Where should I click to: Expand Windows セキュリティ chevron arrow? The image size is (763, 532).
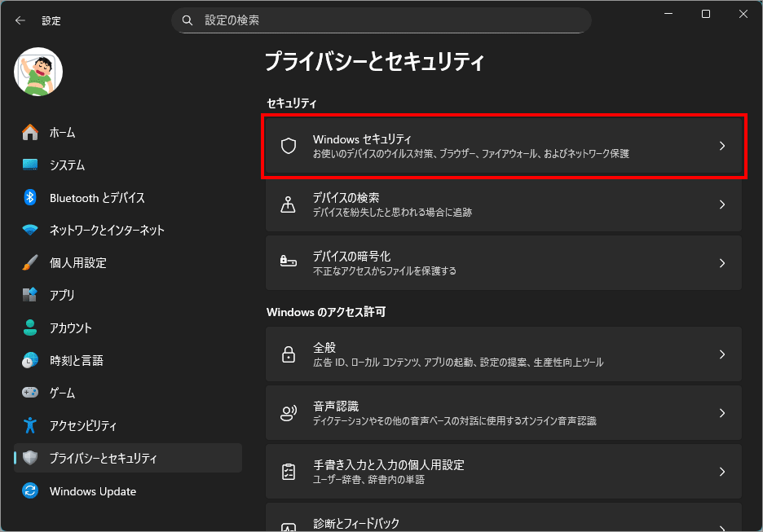721,146
